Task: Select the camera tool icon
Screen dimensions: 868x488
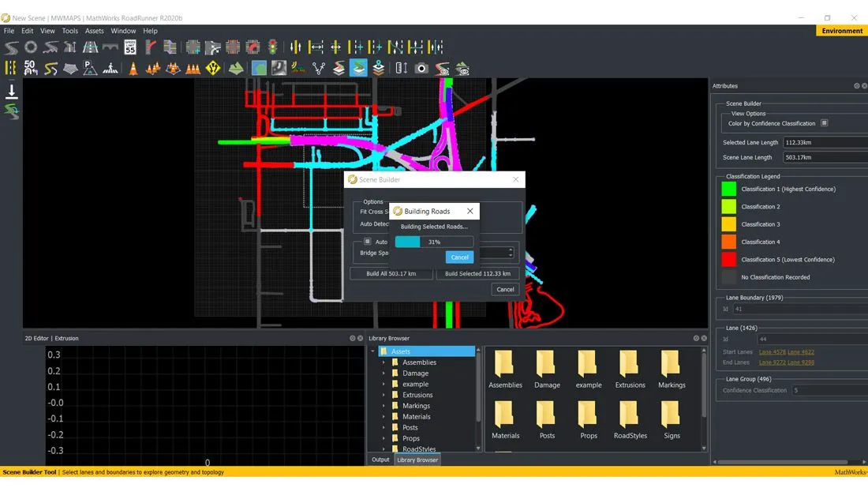Action: tap(422, 68)
